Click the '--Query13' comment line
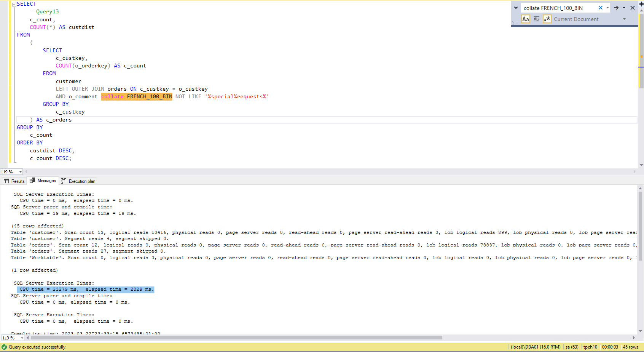Viewport: 644px width, 352px height. coord(44,12)
